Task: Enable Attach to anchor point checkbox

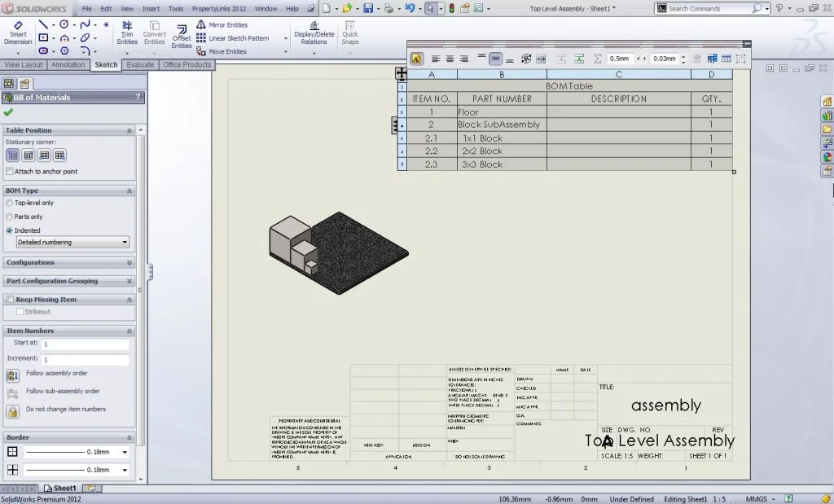Action: click(9, 172)
